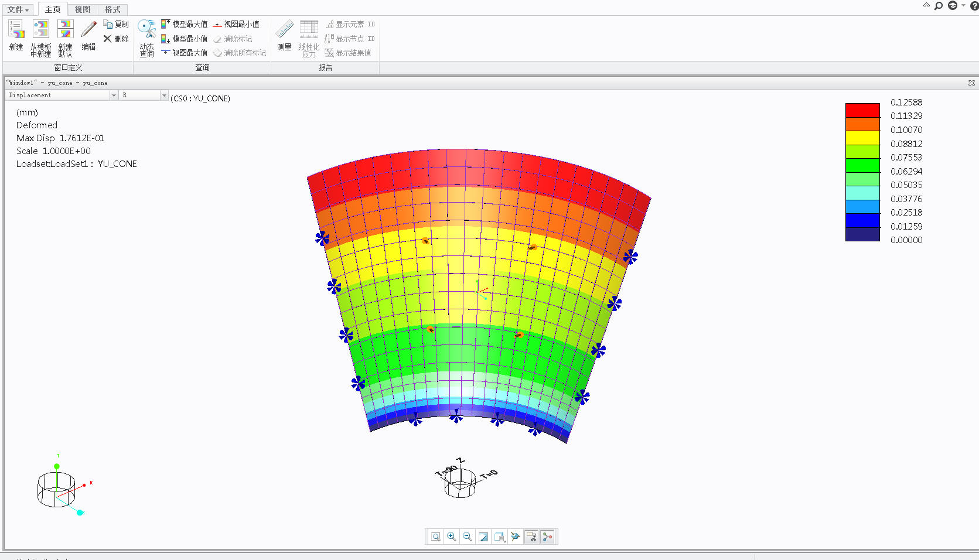979x560 pixels.
Task: Click the spin center icon in bottom toolbar
Action: pos(516,537)
